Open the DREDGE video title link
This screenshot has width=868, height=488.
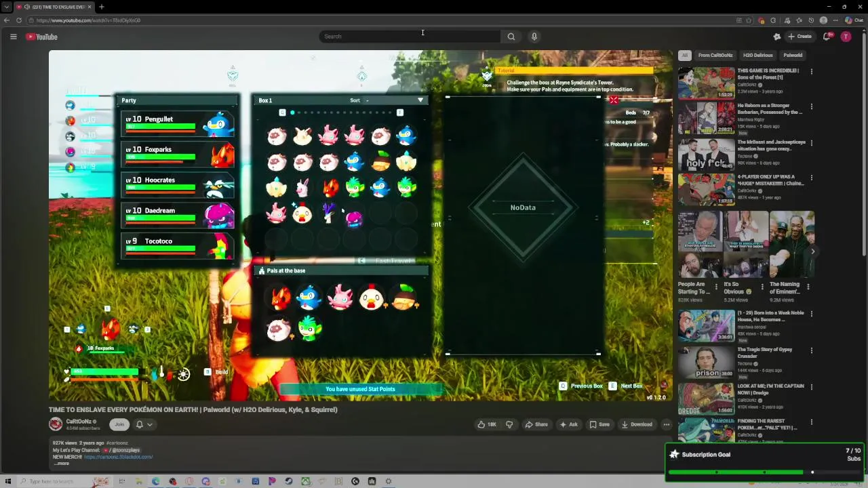pyautogui.click(x=770, y=389)
